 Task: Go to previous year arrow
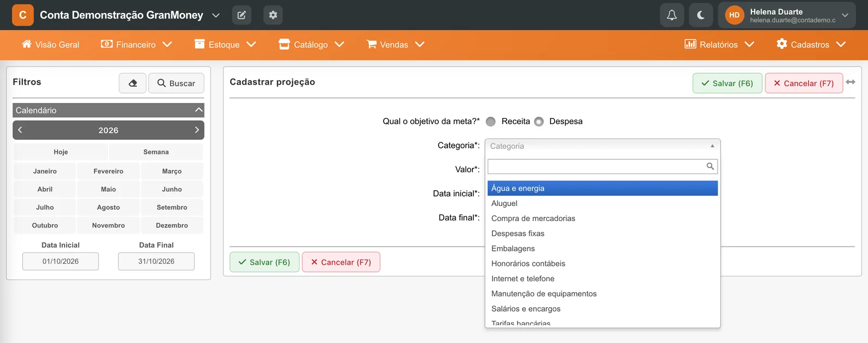click(20, 130)
